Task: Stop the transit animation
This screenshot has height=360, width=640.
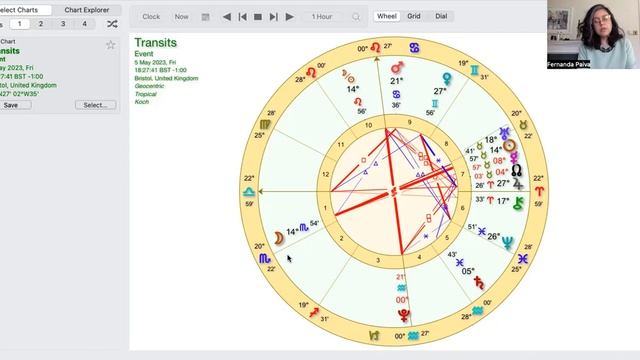Action: 258,17
